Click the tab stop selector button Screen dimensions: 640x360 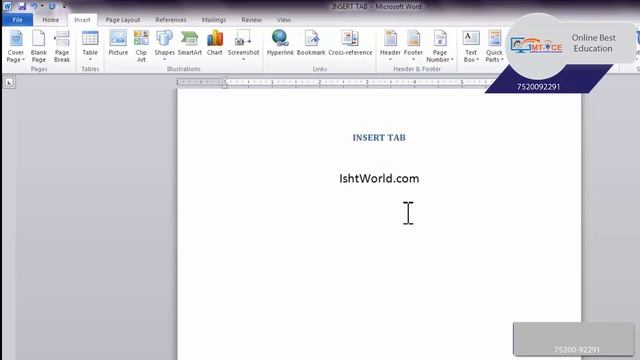[9, 82]
